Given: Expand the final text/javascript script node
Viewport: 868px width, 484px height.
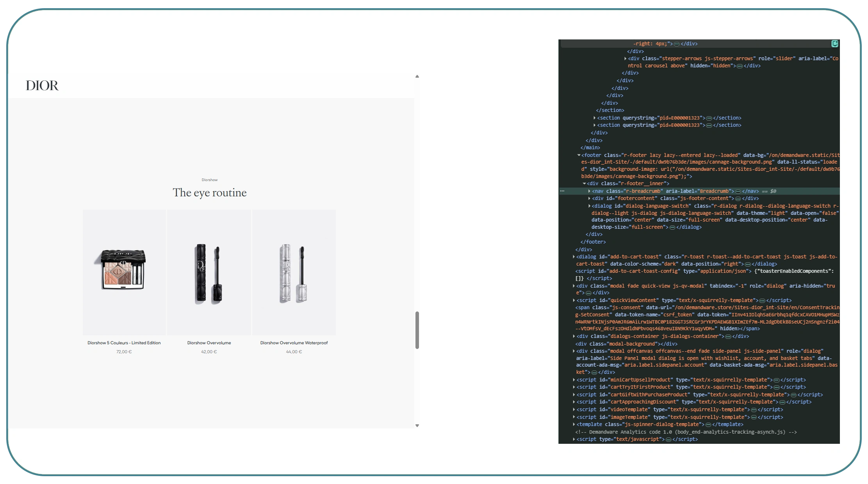Looking at the screenshot, I should tap(574, 440).
